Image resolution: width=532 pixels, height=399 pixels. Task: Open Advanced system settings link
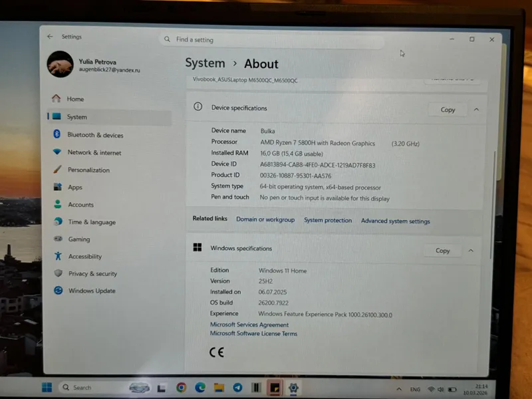click(x=395, y=221)
